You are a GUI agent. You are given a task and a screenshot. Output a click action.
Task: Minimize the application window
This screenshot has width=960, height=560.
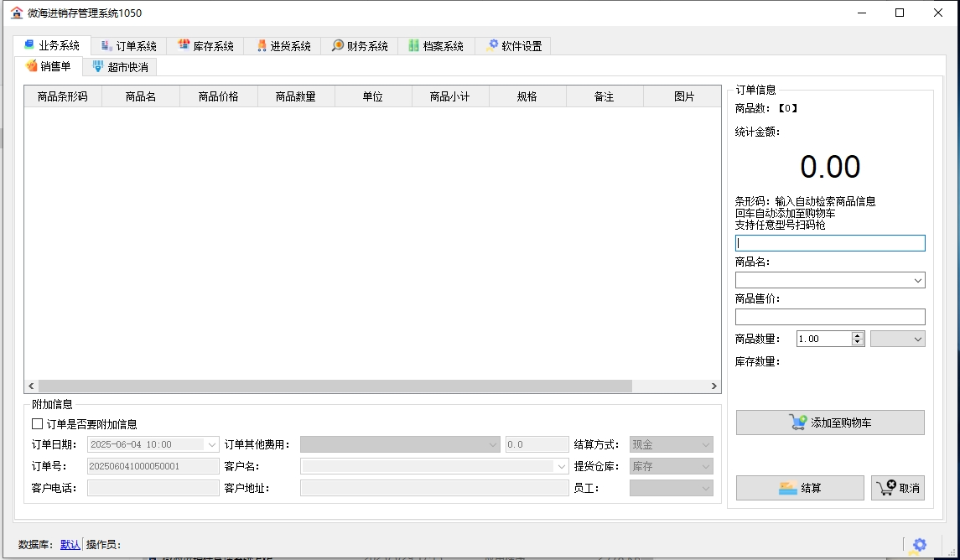[x=861, y=13]
